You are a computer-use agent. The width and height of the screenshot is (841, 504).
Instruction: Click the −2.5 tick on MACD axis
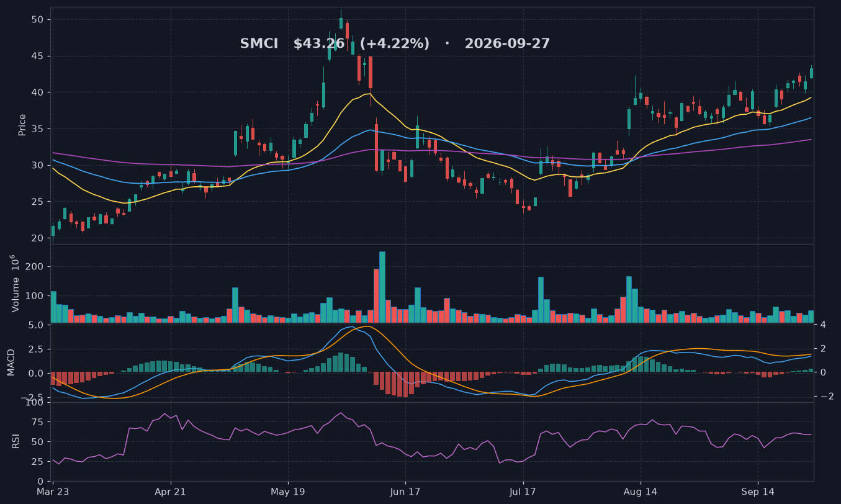pyautogui.click(x=32, y=397)
